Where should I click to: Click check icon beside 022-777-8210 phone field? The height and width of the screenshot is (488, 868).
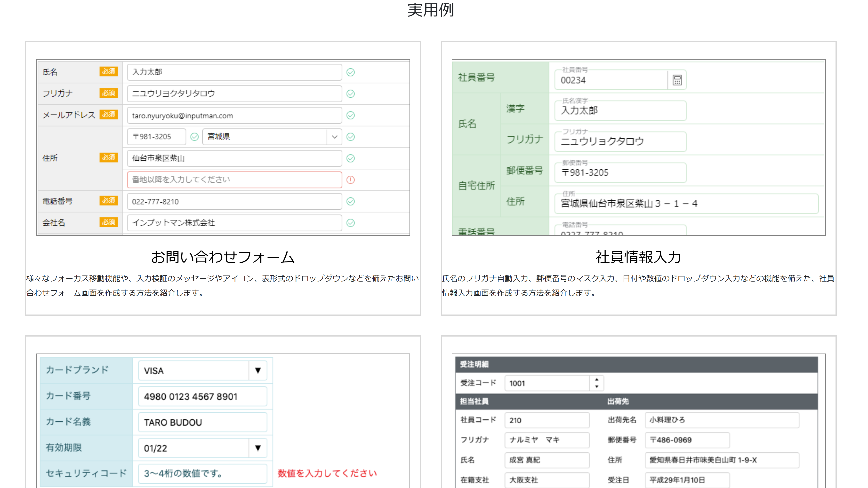coord(350,201)
